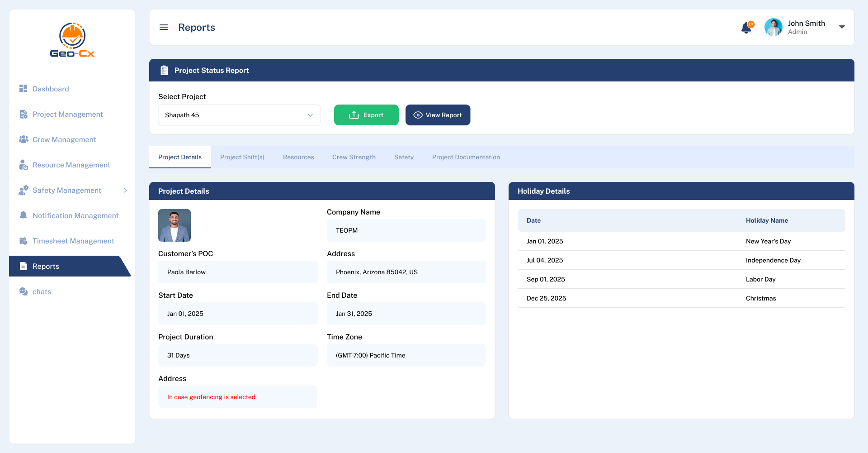The width and height of the screenshot is (868, 453).
Task: Go to Resource Management in sidebar
Action: click(71, 165)
